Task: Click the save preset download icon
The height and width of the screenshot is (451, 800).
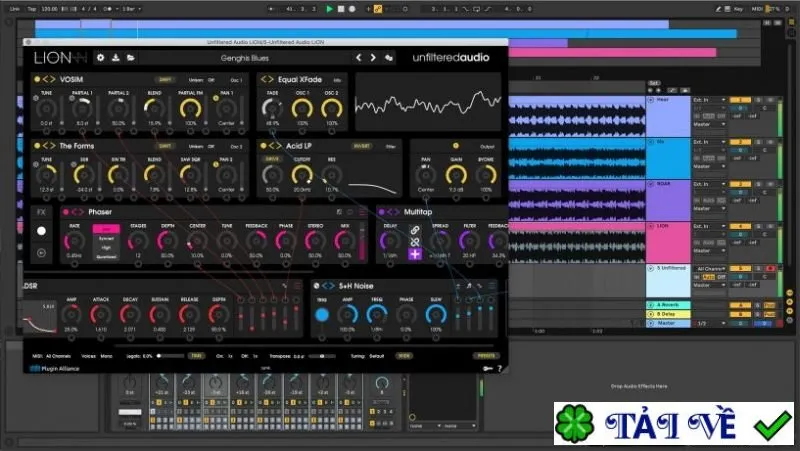Action: (116, 58)
